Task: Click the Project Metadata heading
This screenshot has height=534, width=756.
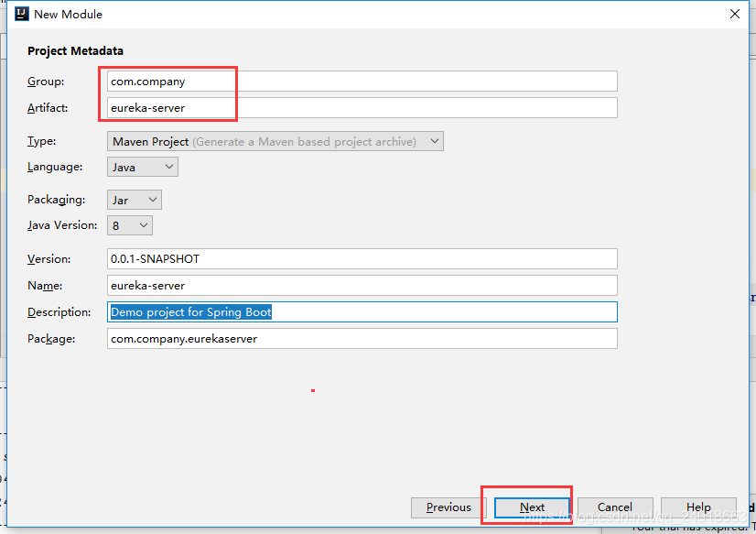Action: (x=75, y=51)
